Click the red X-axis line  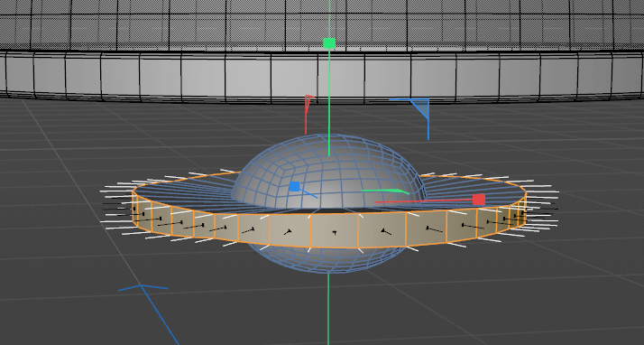[423, 201]
